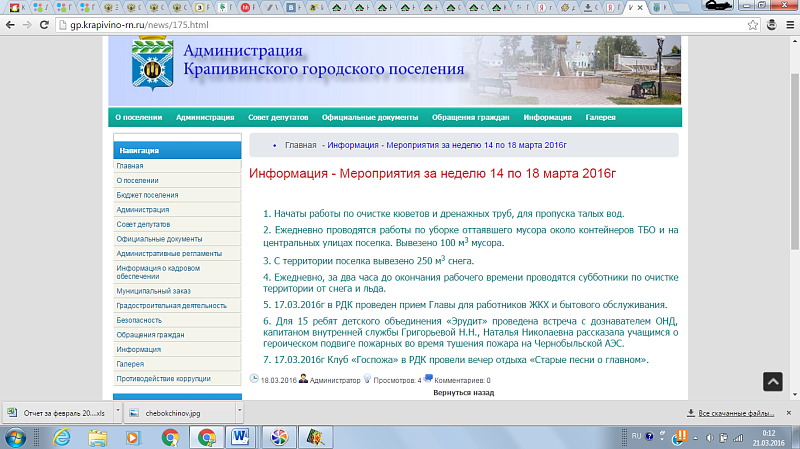
Task: Click the browser back arrow
Action: coord(10,24)
